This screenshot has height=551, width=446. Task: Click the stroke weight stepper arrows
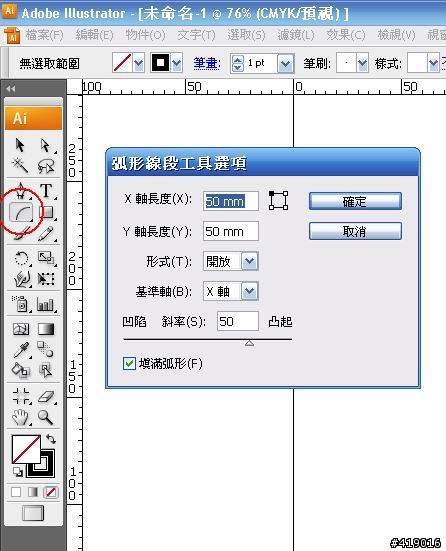click(238, 64)
